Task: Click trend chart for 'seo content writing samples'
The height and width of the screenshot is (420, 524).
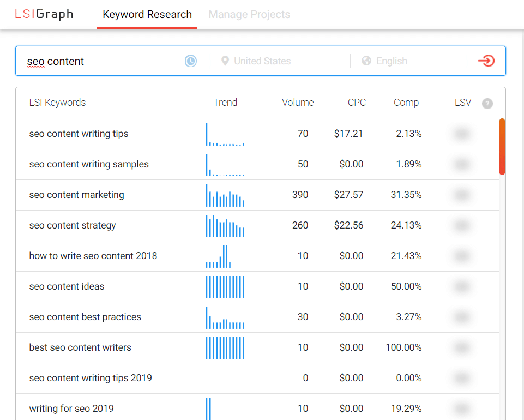Action: tap(225, 165)
